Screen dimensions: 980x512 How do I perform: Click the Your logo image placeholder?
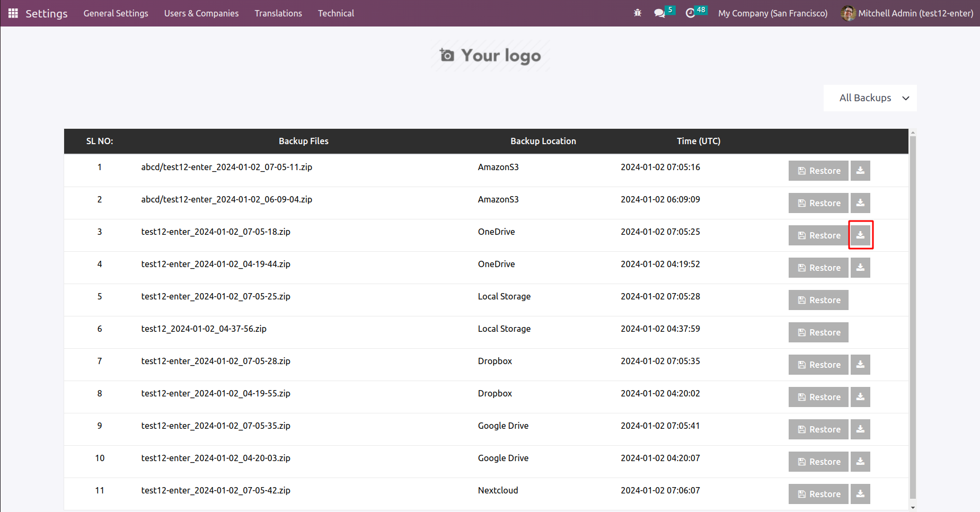coord(490,56)
